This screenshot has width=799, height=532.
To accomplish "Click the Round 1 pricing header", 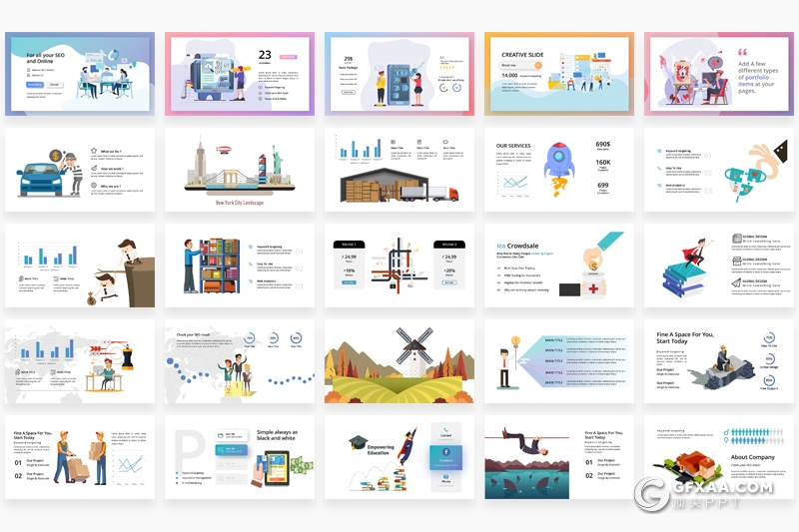I will pyautogui.click(x=349, y=244).
